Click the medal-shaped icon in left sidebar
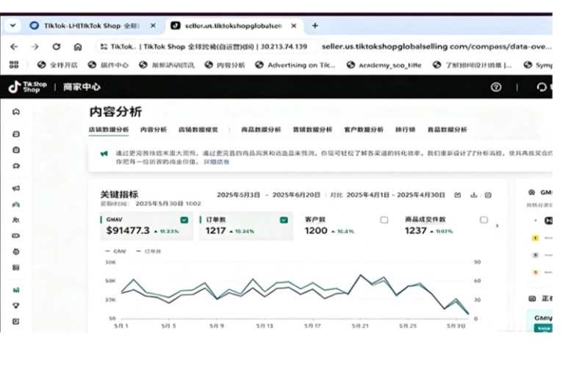Image resolution: width=588 pixels, height=368 pixels. coord(16,252)
